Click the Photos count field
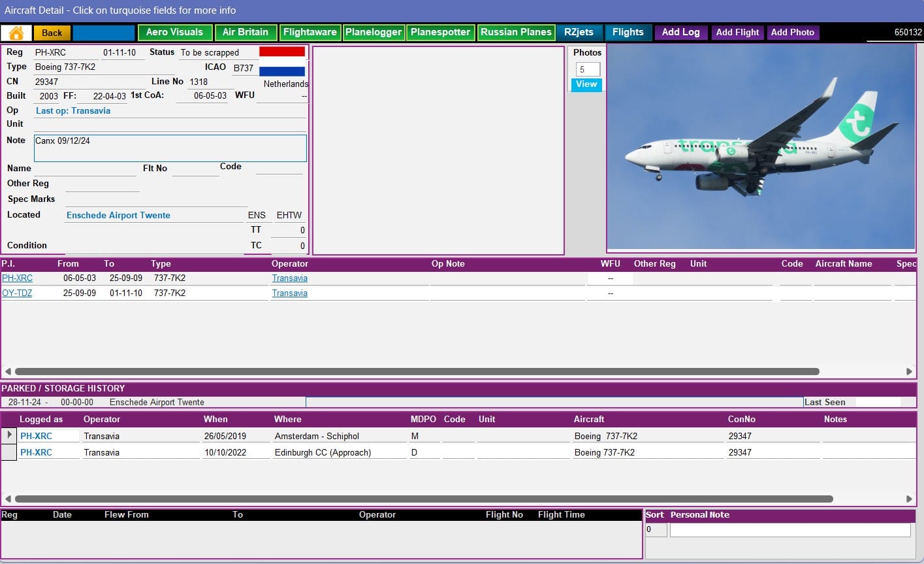Viewport: 924px width, 564px height. [588, 69]
